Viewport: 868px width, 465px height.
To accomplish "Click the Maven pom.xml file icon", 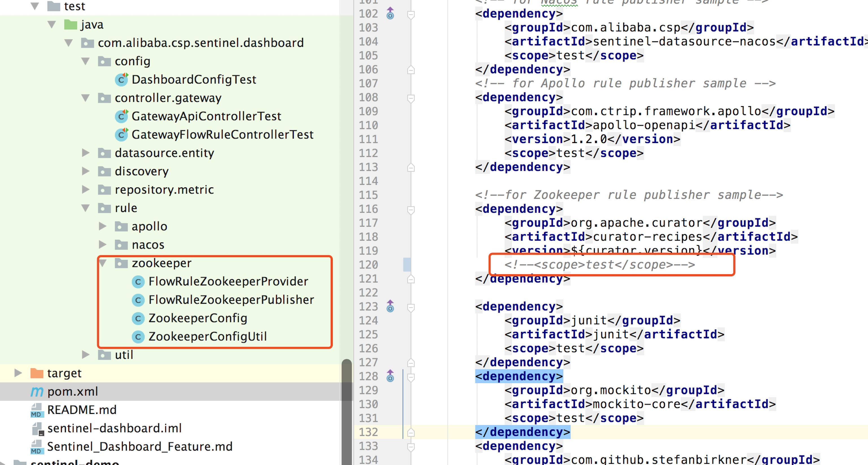I will point(37,392).
